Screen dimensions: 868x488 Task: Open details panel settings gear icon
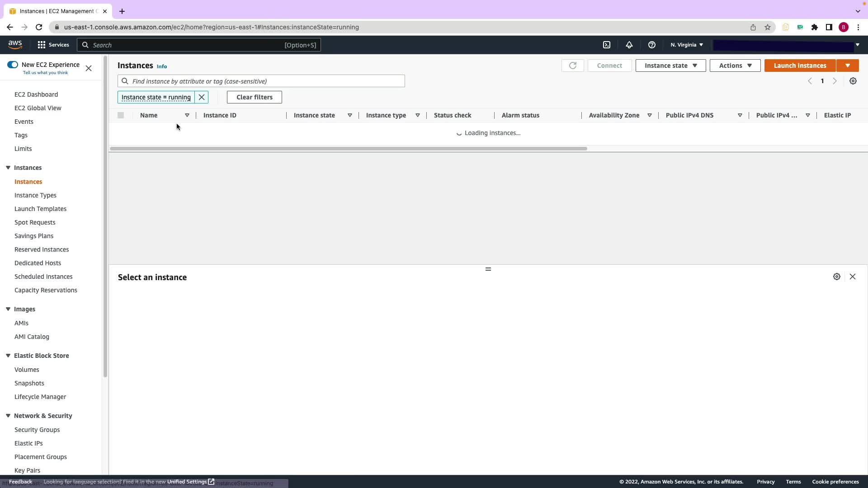point(836,277)
